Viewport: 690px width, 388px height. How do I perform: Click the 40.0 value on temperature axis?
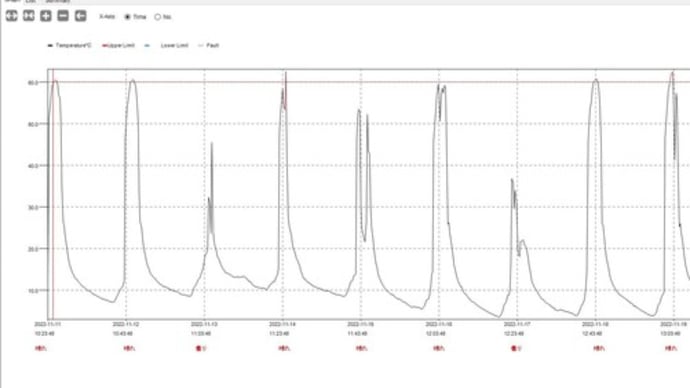tap(33, 166)
